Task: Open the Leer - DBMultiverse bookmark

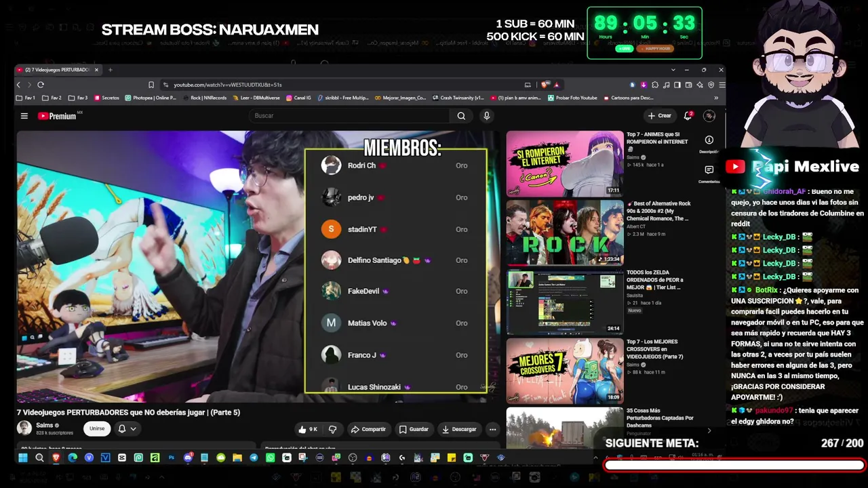Action: point(256,98)
